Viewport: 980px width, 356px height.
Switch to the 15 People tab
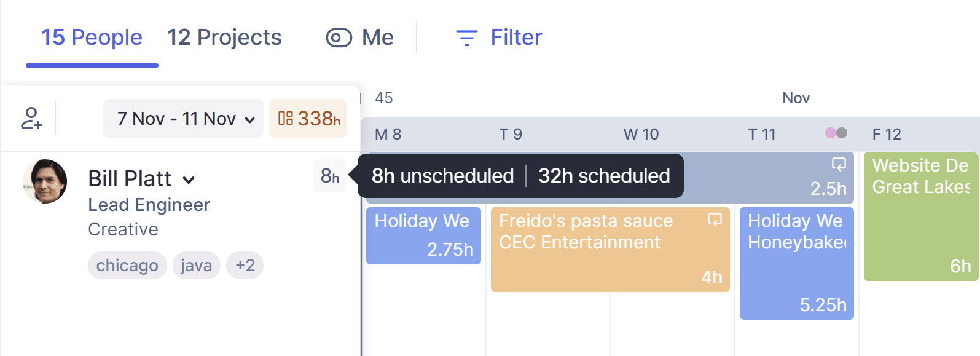(x=92, y=38)
